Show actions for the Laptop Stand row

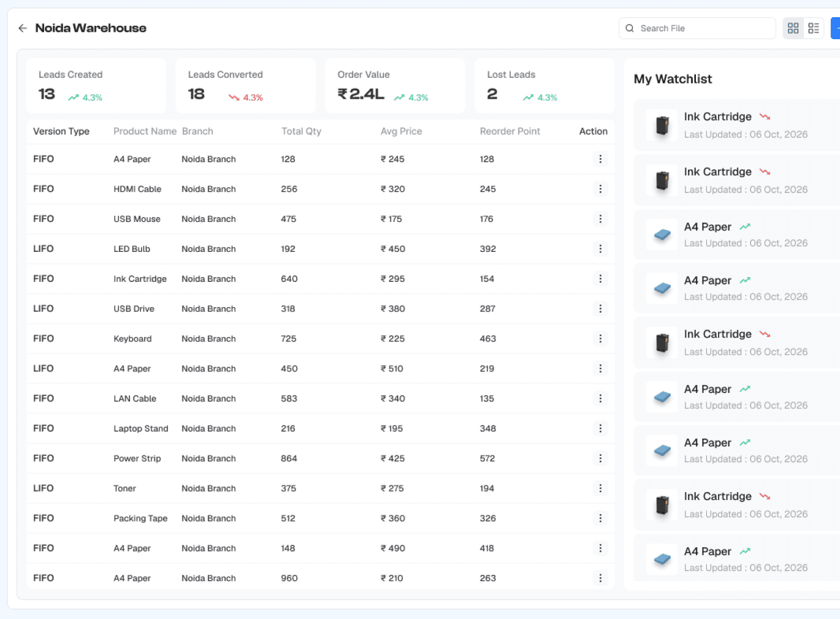pyautogui.click(x=600, y=428)
